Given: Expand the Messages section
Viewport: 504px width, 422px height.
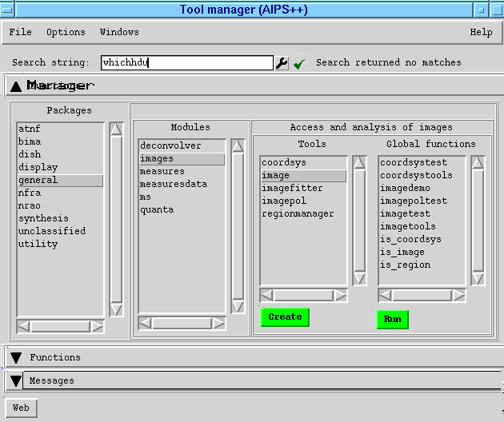Looking at the screenshot, I should click(16, 380).
